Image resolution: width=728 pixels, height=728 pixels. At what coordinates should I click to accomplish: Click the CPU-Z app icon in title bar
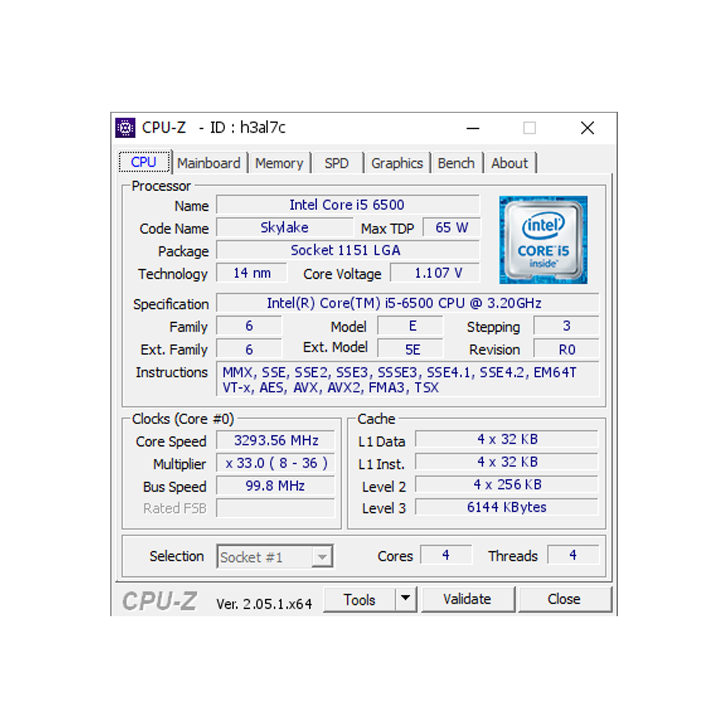(x=125, y=128)
